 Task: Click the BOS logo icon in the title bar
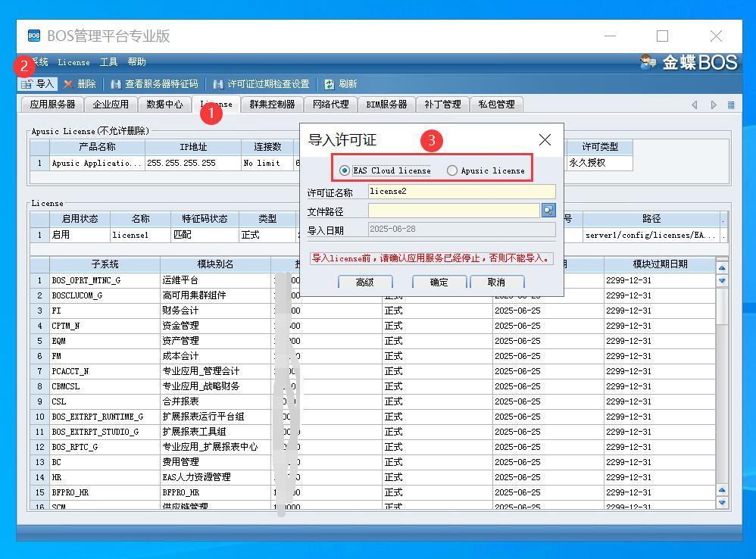click(x=34, y=36)
